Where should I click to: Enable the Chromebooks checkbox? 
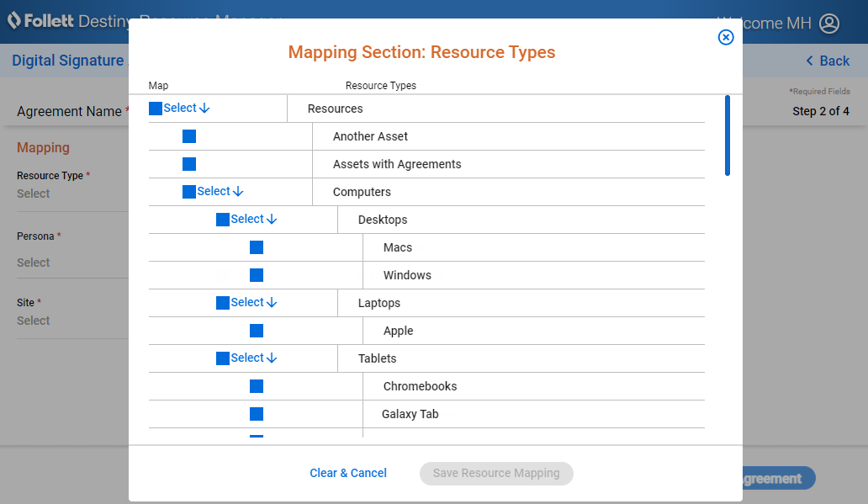[x=257, y=386]
